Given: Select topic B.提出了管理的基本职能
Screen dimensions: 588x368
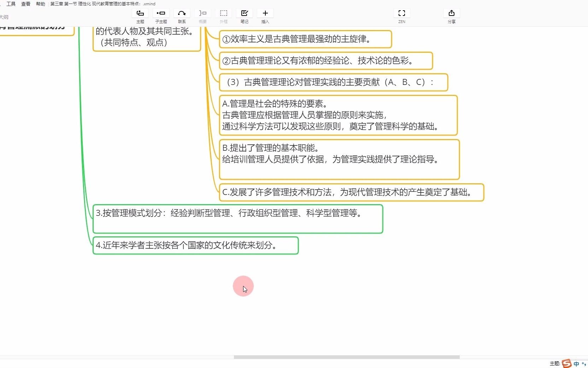Looking at the screenshot, I should click(x=340, y=160).
